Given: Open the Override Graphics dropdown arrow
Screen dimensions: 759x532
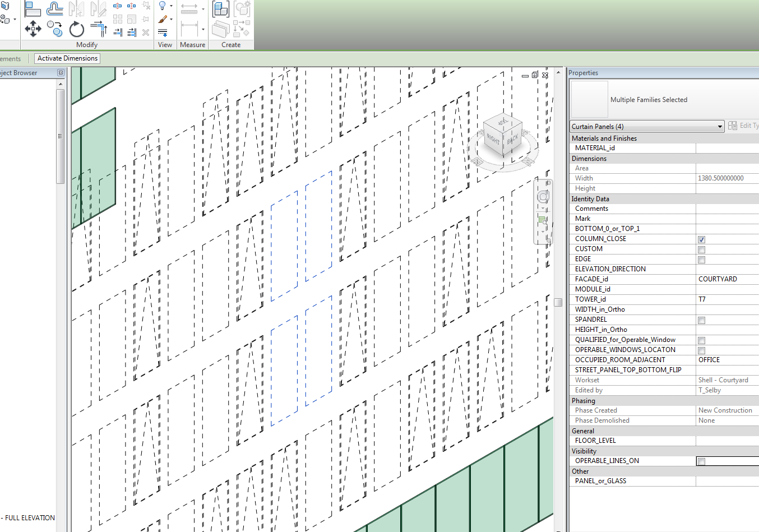Looking at the screenshot, I should [x=171, y=19].
